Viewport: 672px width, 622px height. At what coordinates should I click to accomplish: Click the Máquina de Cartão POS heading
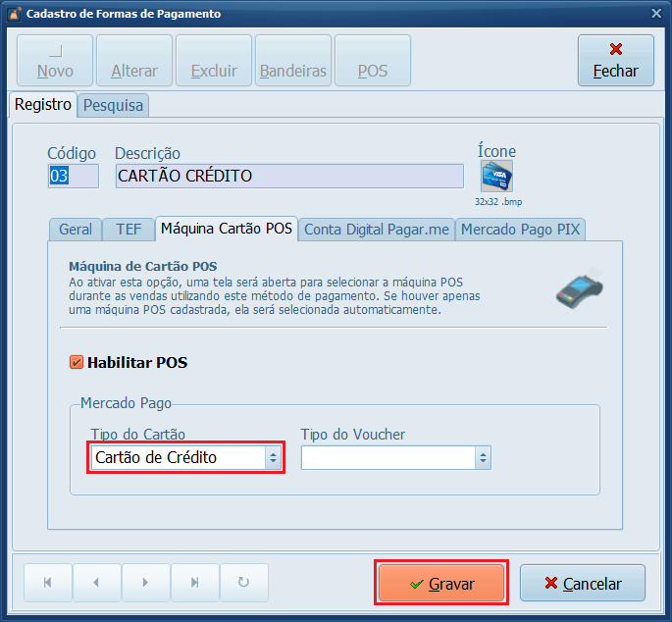pos(142,266)
